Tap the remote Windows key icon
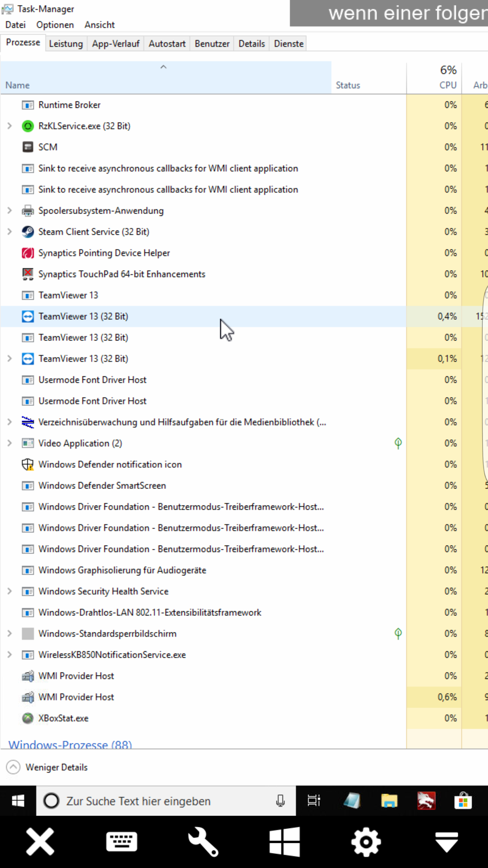Image resolution: width=488 pixels, height=868 pixels. click(x=285, y=842)
